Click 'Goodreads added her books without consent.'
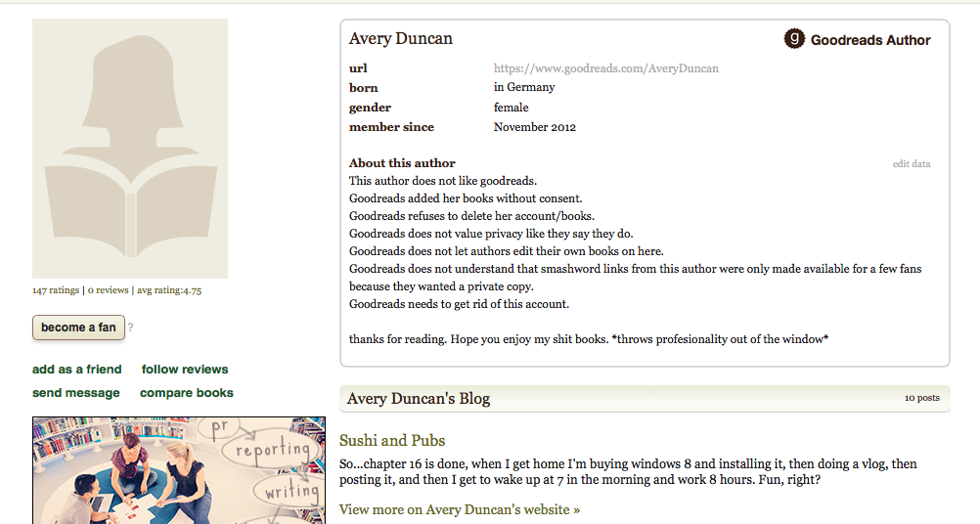 coord(466,198)
